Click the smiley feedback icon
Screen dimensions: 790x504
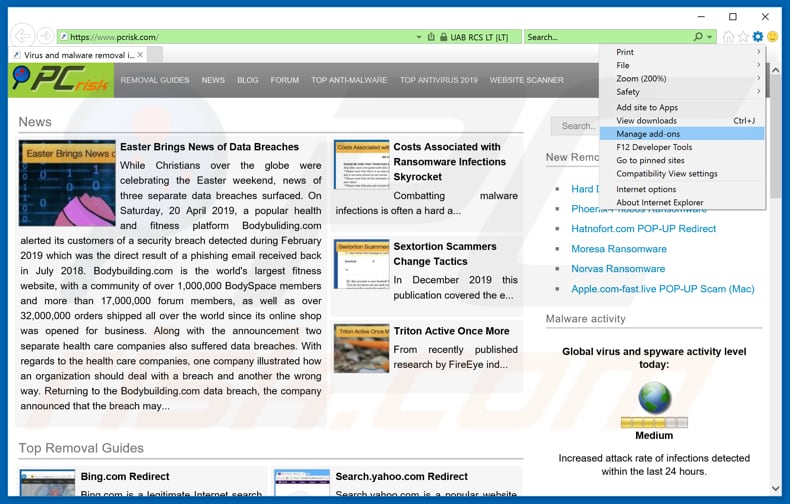tap(773, 37)
